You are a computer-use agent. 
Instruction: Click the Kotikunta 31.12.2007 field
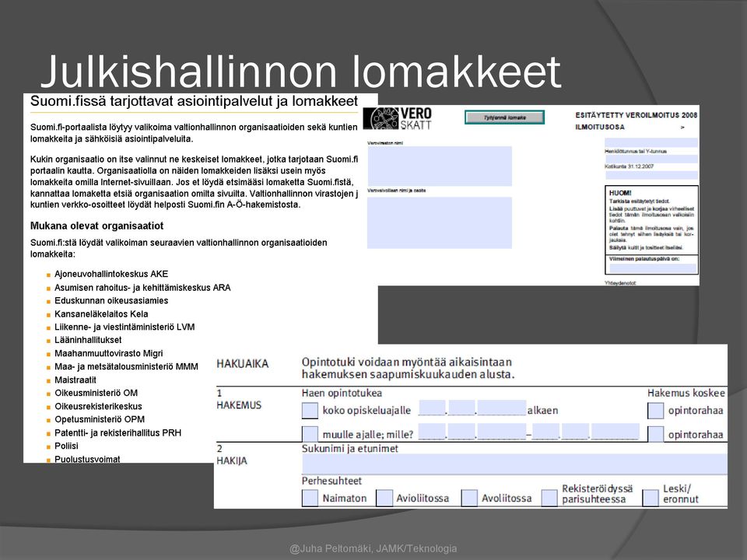651,175
